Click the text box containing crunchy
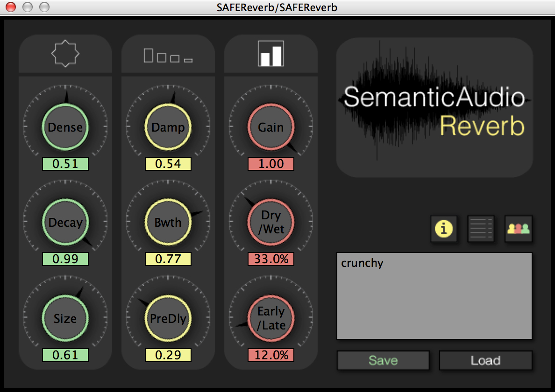 click(434, 296)
